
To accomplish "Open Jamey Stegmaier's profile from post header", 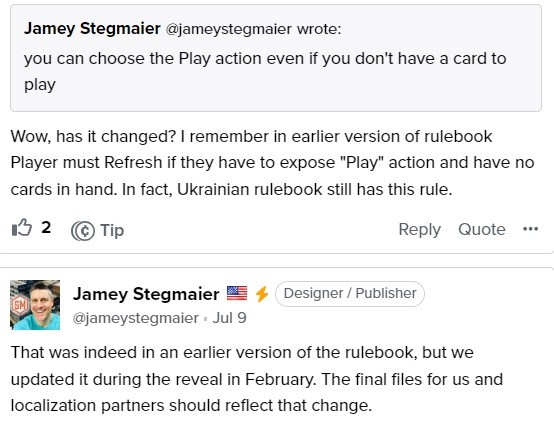I will (146, 294).
